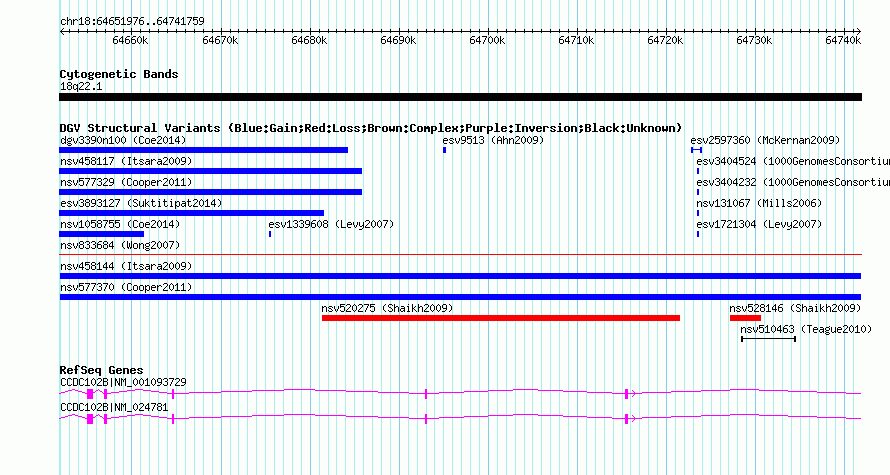
Task: Open the esv9513 (Ahn2009) variant label
Action: (493, 140)
